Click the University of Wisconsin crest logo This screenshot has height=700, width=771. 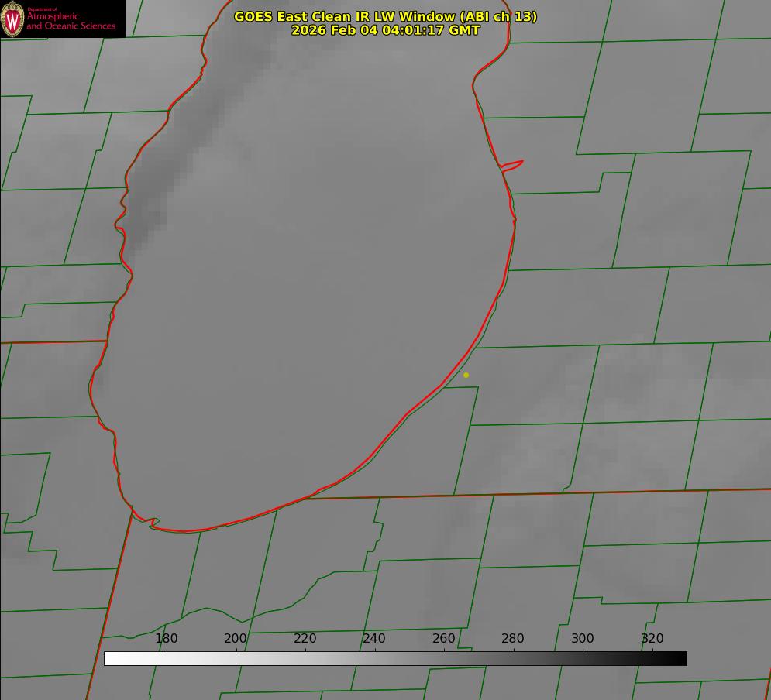pos(12,19)
